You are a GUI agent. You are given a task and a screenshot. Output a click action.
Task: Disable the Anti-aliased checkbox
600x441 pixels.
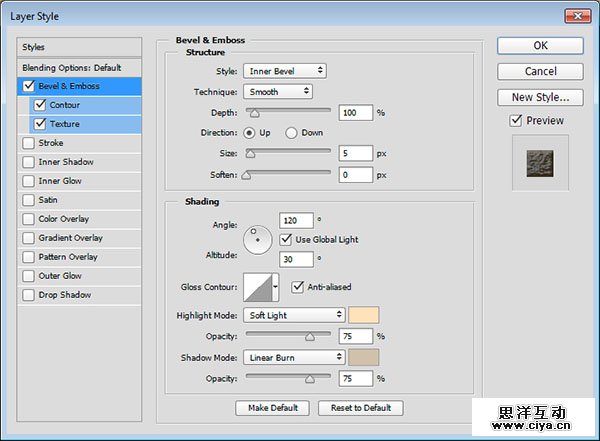[298, 287]
